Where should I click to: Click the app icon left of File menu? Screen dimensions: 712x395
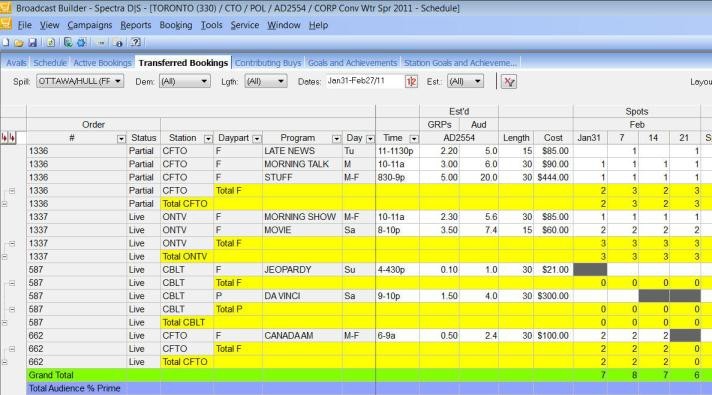click(5, 25)
